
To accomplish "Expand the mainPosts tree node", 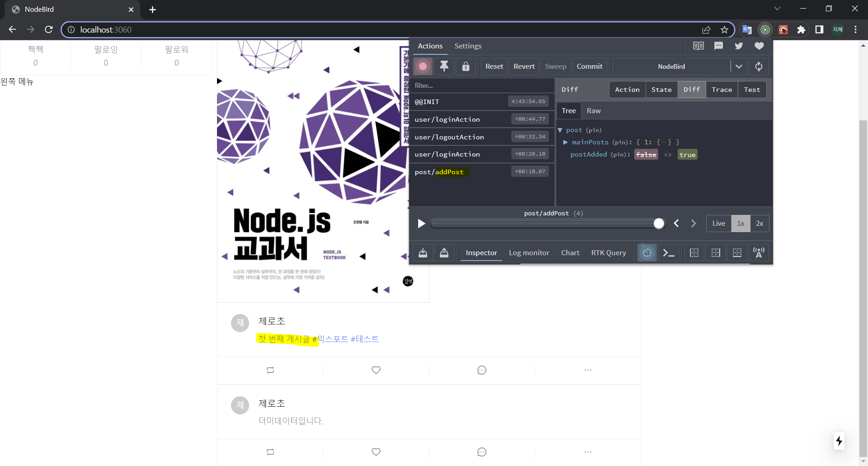I will pos(566,142).
